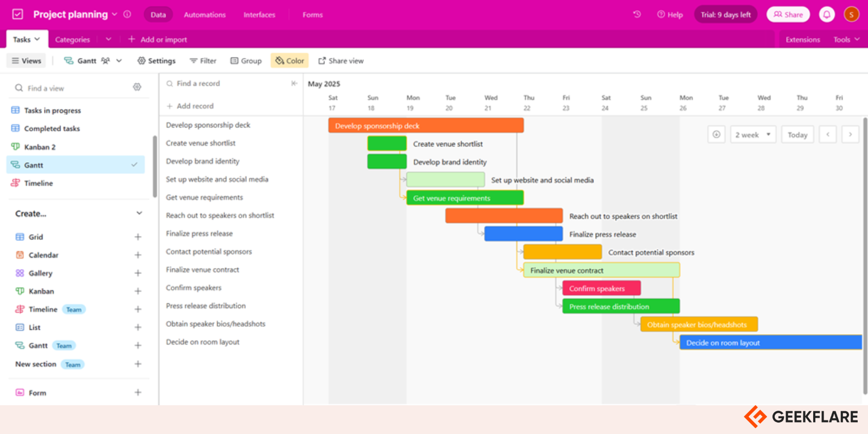This screenshot has width=868, height=434.
Task: Click the Trial: 9 days left button
Action: pyautogui.click(x=726, y=15)
